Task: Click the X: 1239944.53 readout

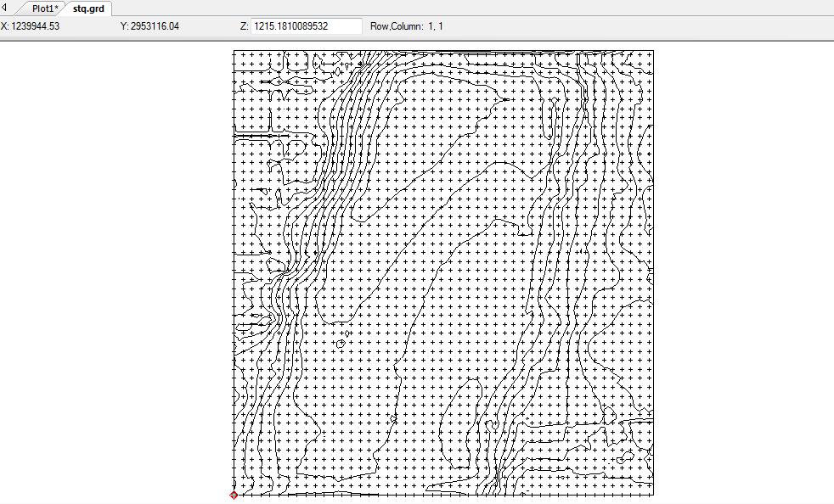Action: [x=30, y=26]
